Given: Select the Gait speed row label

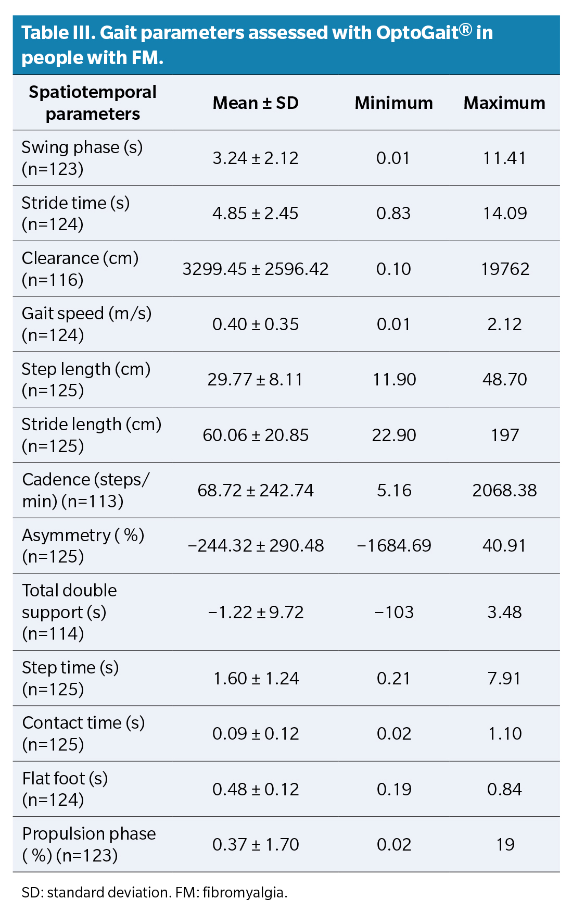Looking at the screenshot, I should [86, 324].
